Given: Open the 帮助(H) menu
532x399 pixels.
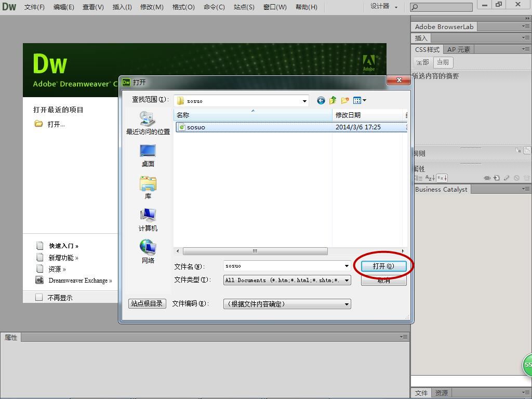Looking at the screenshot, I should point(307,7).
